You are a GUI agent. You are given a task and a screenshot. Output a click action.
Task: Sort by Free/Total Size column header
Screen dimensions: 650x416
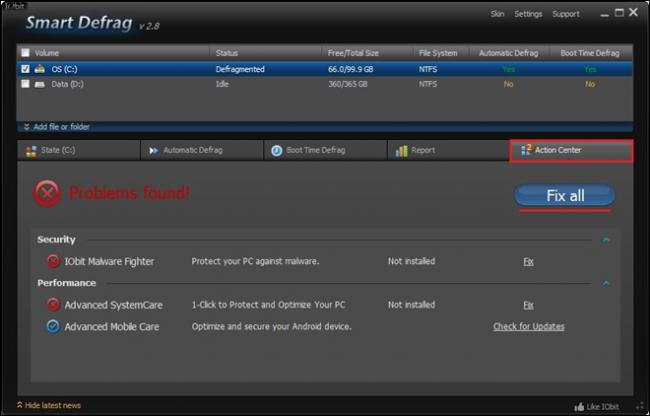point(353,53)
